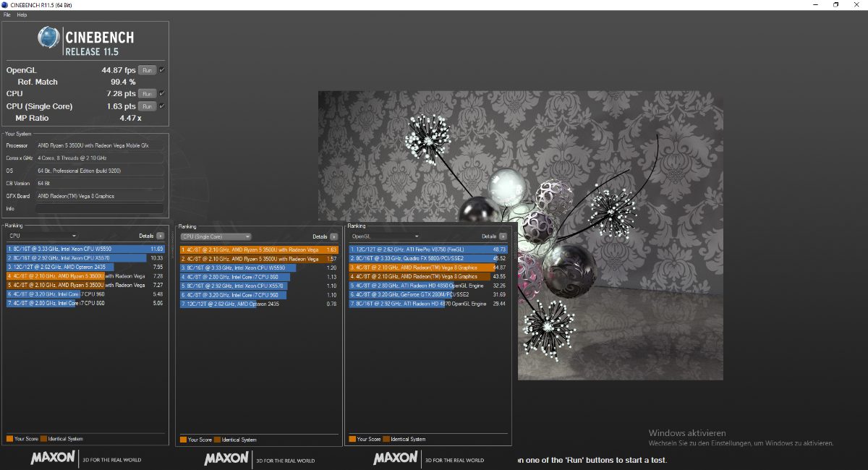Click the orange Your Score swatch in CPU ranking

9,438
